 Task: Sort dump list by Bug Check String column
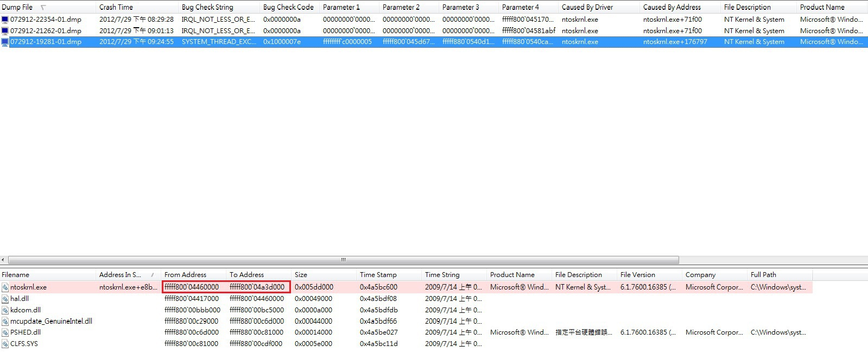point(219,7)
